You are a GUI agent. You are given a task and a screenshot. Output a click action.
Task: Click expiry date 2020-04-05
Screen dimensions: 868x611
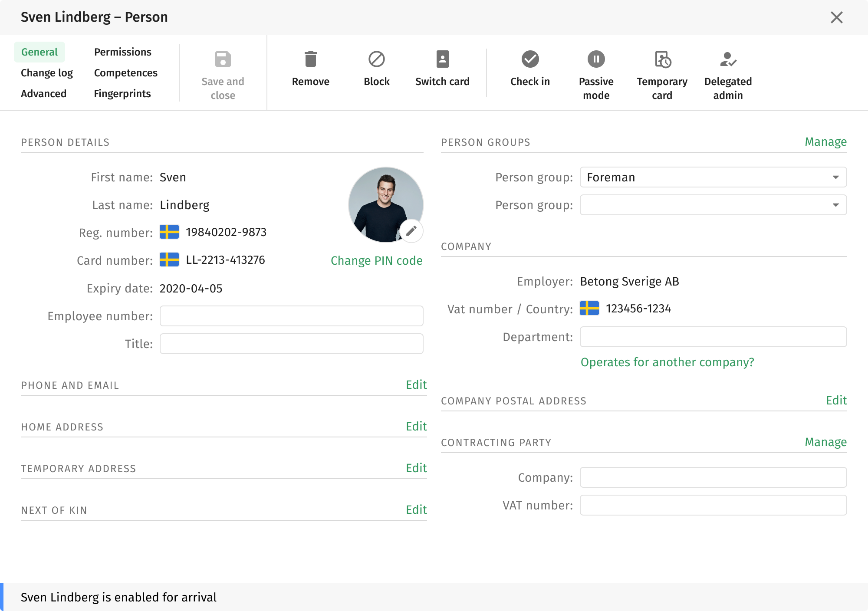[191, 289]
